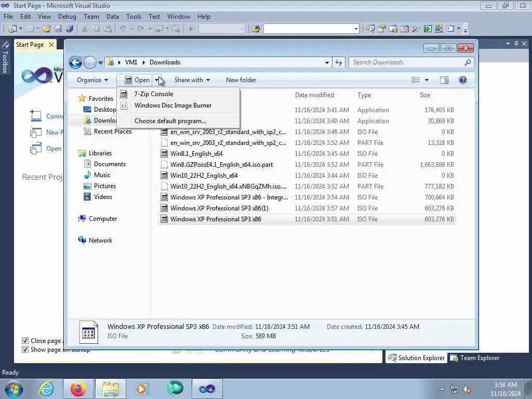This screenshot has width=532, height=399.
Task: Select Windows XP Professional SP3 x86(1) file
Action: click(x=307, y=208)
